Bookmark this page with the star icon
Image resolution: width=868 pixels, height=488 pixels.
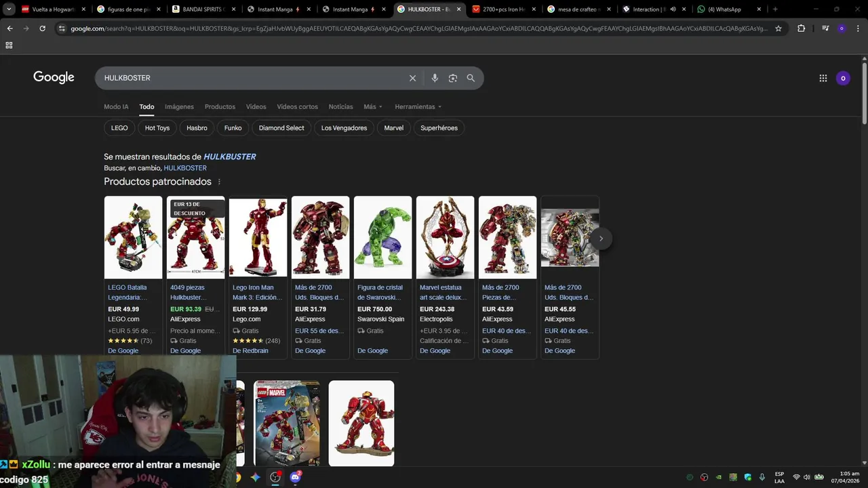pos(778,28)
